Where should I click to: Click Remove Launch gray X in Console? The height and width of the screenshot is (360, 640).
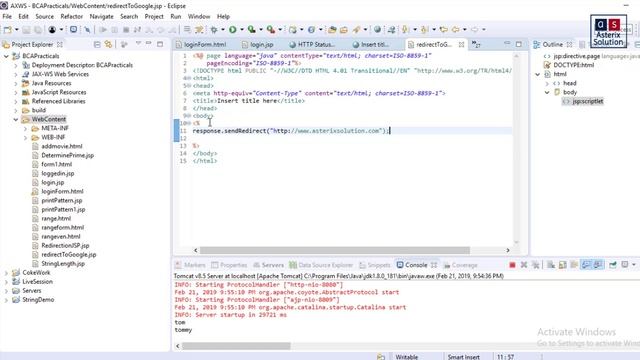(x=524, y=265)
